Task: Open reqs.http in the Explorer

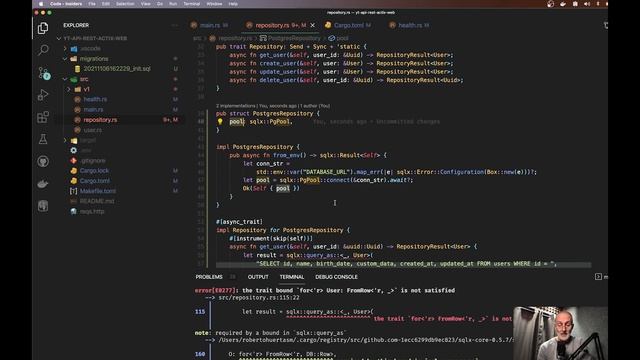Action: pyautogui.click(x=92, y=211)
